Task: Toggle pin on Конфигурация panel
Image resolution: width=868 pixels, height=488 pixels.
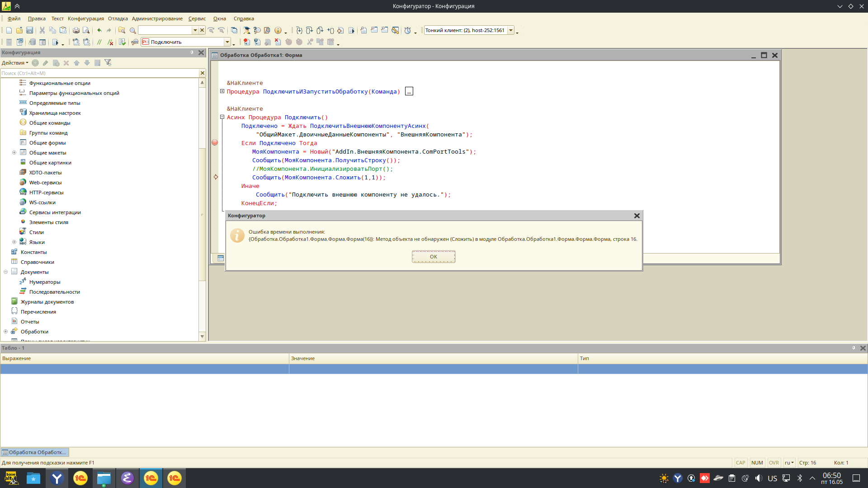Action: (x=192, y=52)
